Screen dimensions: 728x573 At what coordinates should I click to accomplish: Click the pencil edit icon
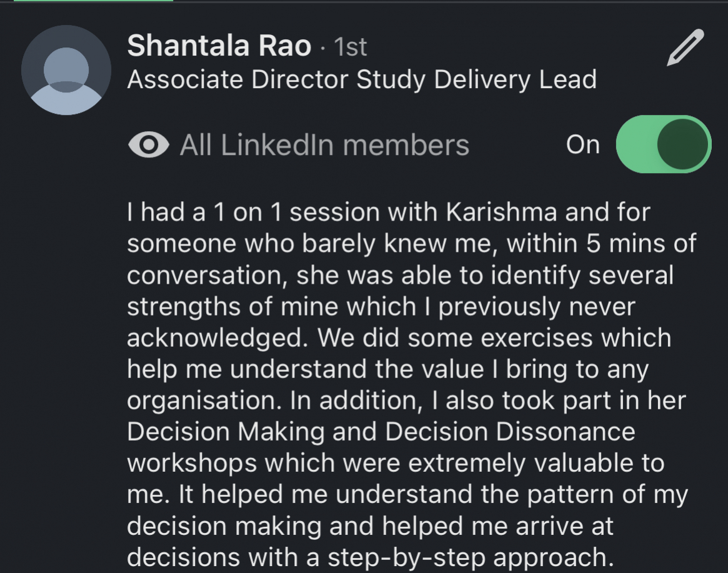point(686,48)
